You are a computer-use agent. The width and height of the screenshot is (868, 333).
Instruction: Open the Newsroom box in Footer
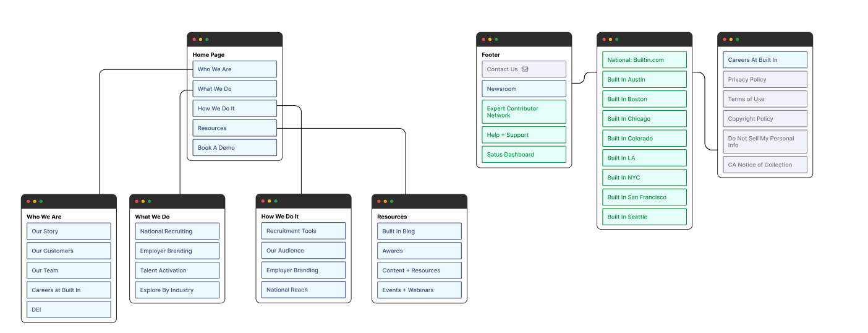click(x=524, y=89)
